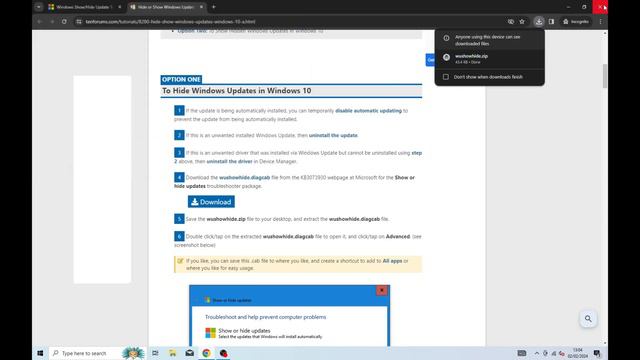Image resolution: width=640 pixels, height=360 pixels.
Task: Close the Hide or Show Windows Updates tab
Action: pos(201,7)
